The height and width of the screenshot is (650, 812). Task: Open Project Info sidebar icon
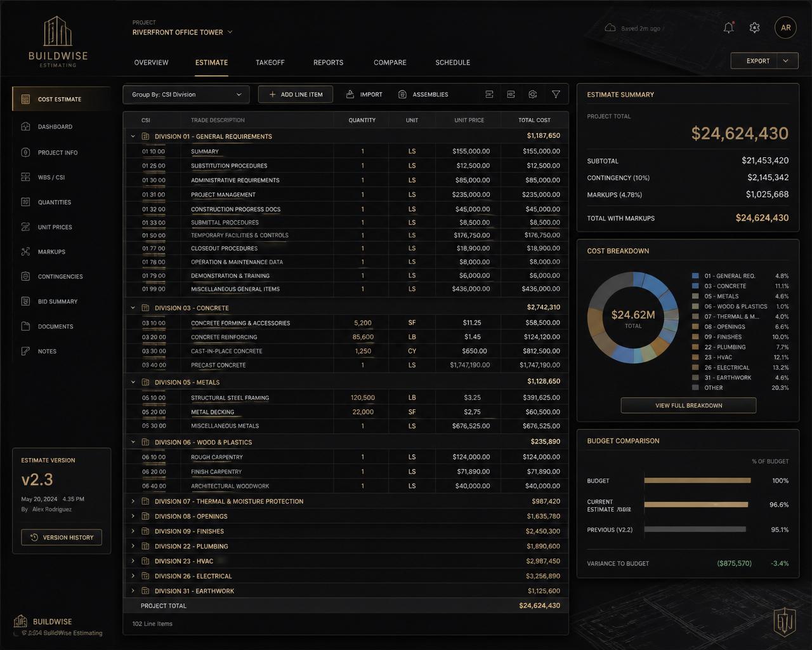point(25,152)
